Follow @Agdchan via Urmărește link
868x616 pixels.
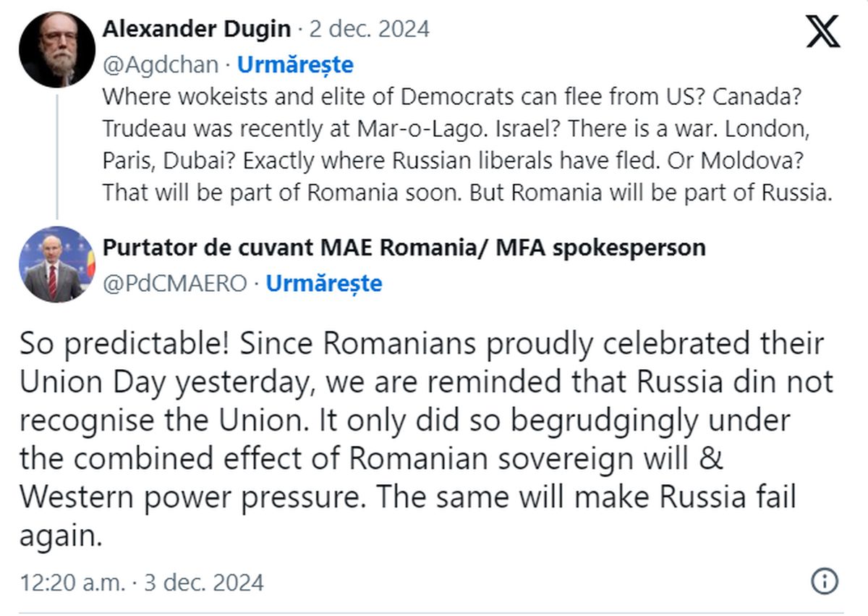coord(295,65)
